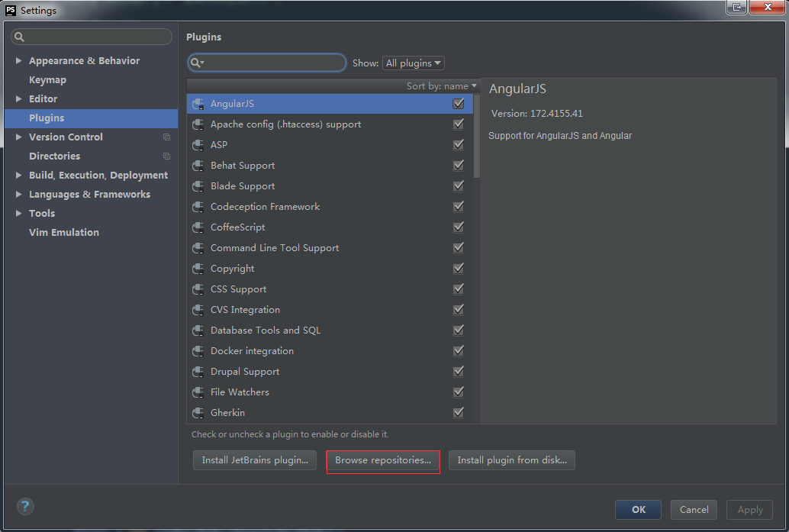Viewport: 789px width, 532px height.
Task: Click the CSS Support plugin icon
Action: point(198,289)
